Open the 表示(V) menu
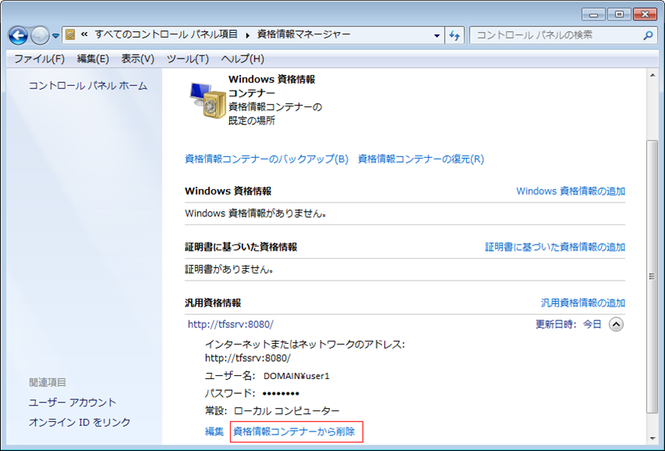 click(x=138, y=59)
